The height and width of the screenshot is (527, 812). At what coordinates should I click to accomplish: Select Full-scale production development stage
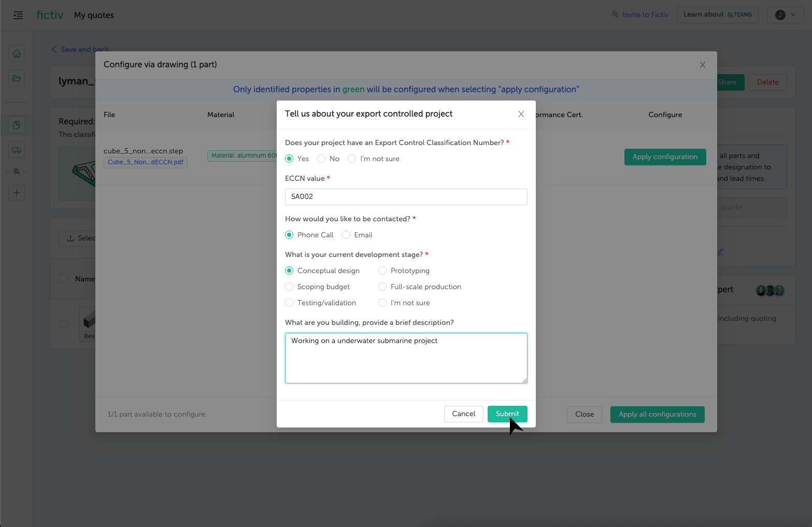pos(382,287)
